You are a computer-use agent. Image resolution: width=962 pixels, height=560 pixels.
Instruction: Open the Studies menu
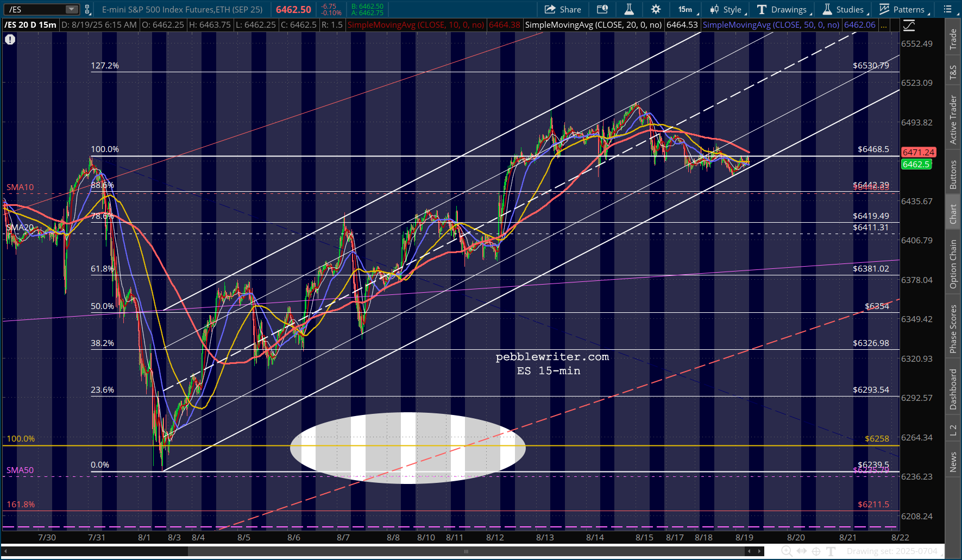pyautogui.click(x=845, y=9)
